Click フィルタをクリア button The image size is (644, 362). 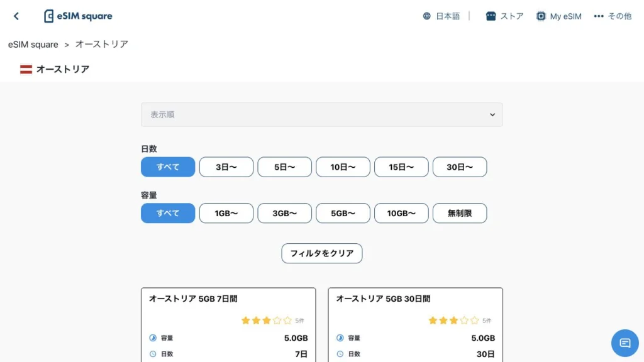[x=321, y=253]
